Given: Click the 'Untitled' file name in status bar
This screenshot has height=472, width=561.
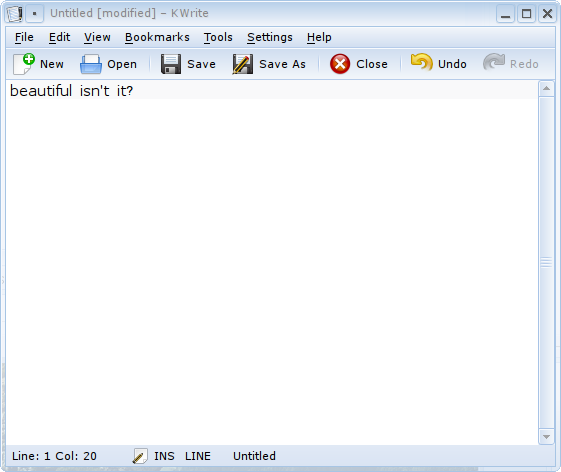Looking at the screenshot, I should click(254, 456).
